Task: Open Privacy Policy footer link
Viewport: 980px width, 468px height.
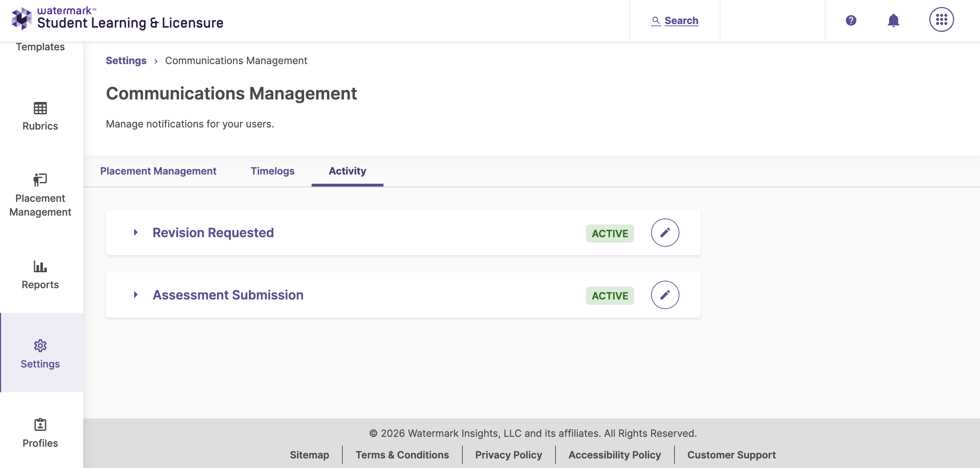Action: [x=508, y=455]
